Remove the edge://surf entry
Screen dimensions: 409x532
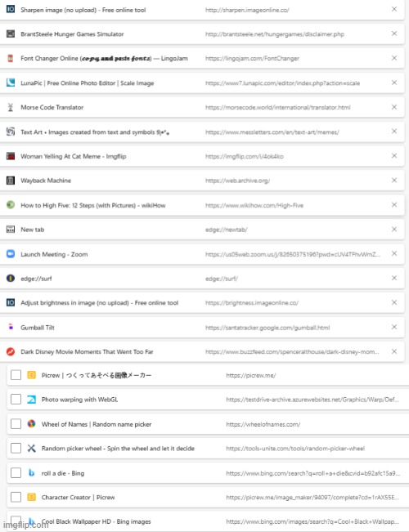[394, 278]
